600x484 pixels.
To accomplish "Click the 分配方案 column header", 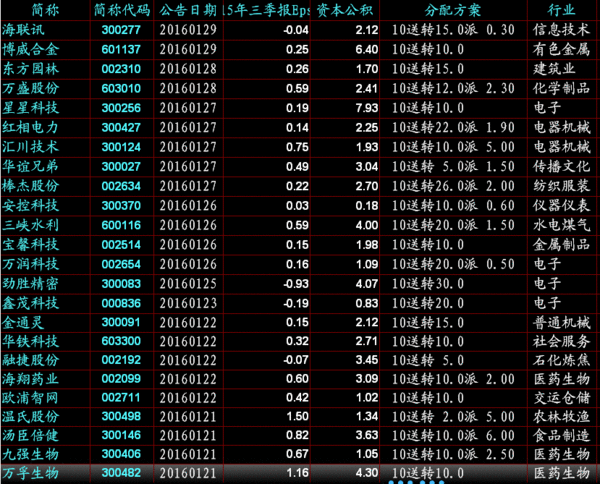I will coord(453,10).
